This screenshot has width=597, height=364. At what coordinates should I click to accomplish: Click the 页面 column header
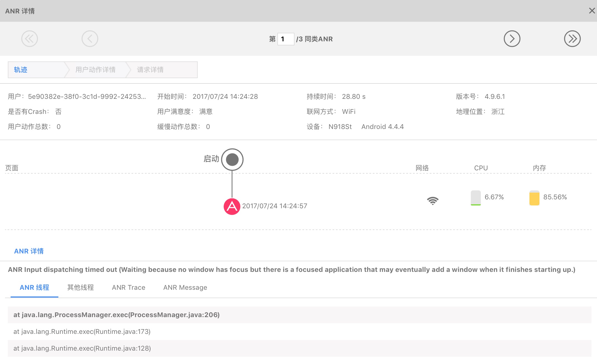(x=12, y=168)
